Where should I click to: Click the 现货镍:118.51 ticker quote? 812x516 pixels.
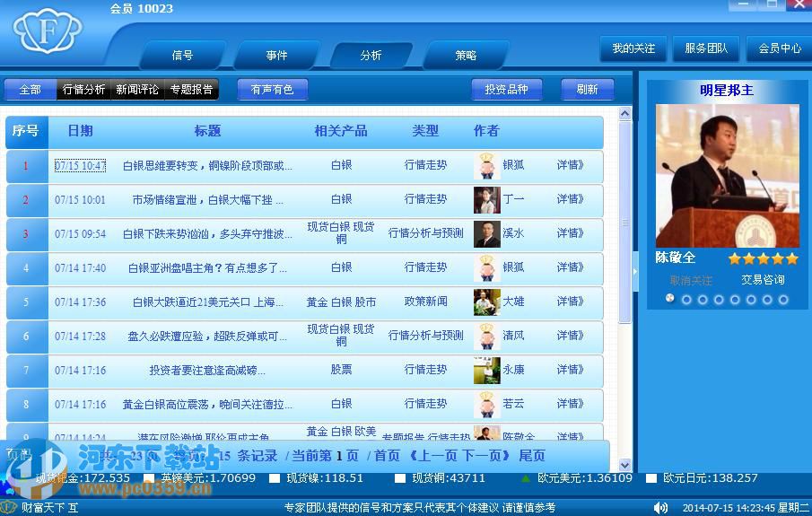coord(325,478)
